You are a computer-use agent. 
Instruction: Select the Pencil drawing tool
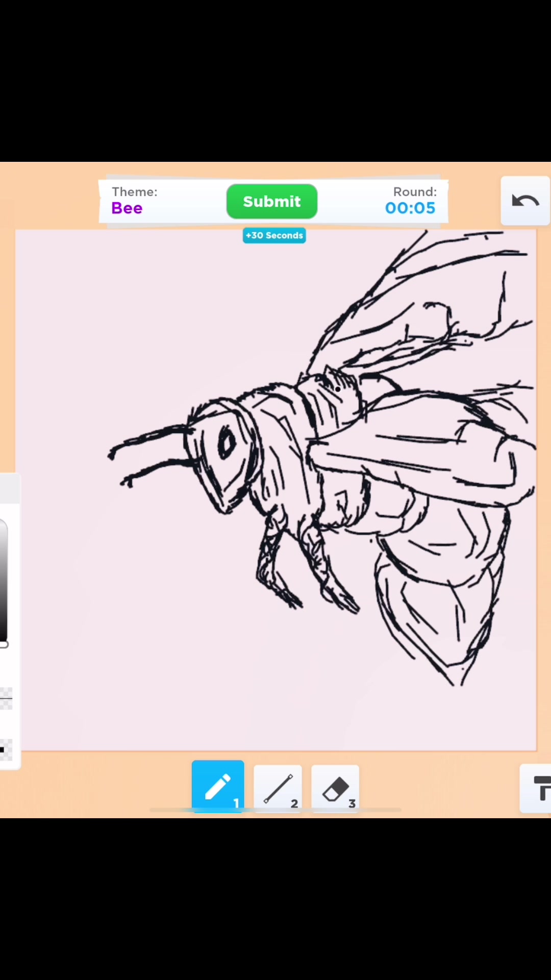point(218,786)
